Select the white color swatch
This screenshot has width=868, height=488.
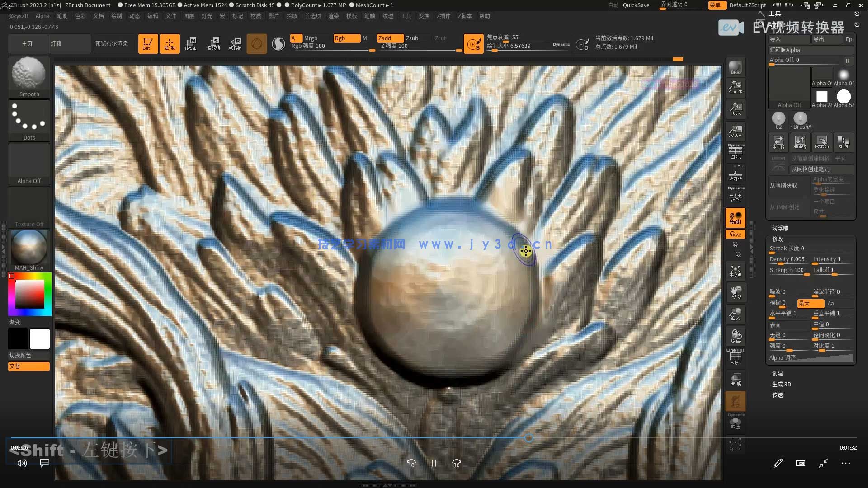(x=40, y=339)
